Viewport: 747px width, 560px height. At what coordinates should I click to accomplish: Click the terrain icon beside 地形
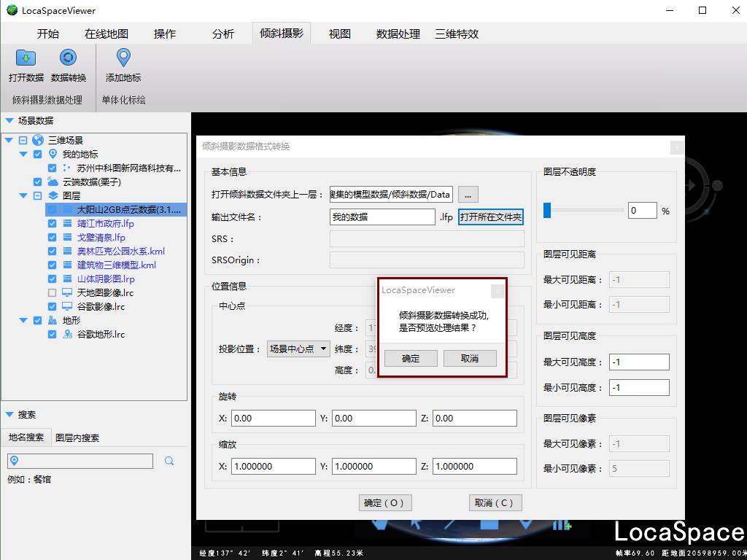click(x=53, y=321)
